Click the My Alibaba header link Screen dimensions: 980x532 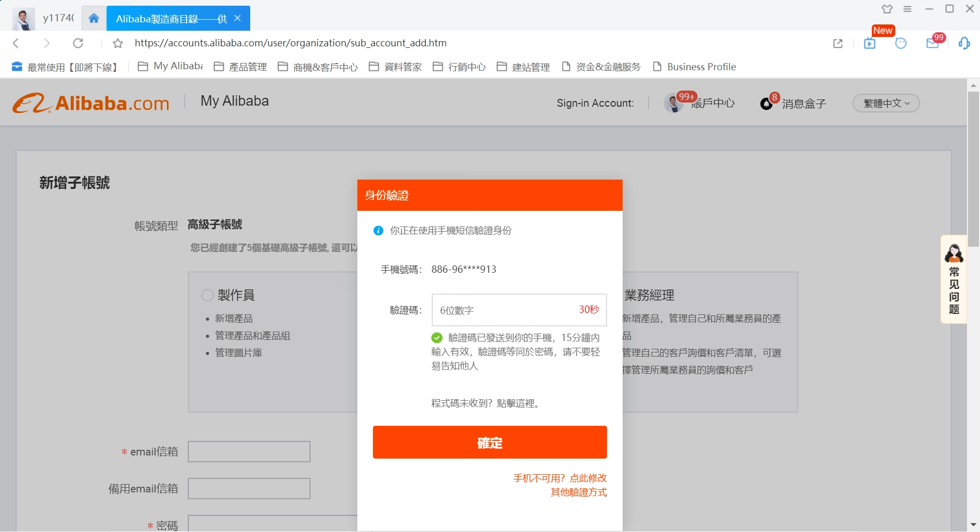(235, 101)
